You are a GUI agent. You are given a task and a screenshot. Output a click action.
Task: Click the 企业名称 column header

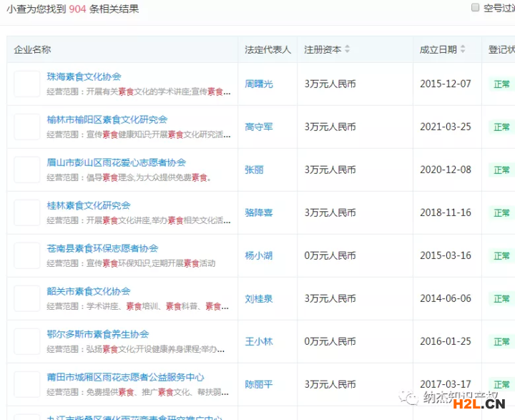coord(32,49)
